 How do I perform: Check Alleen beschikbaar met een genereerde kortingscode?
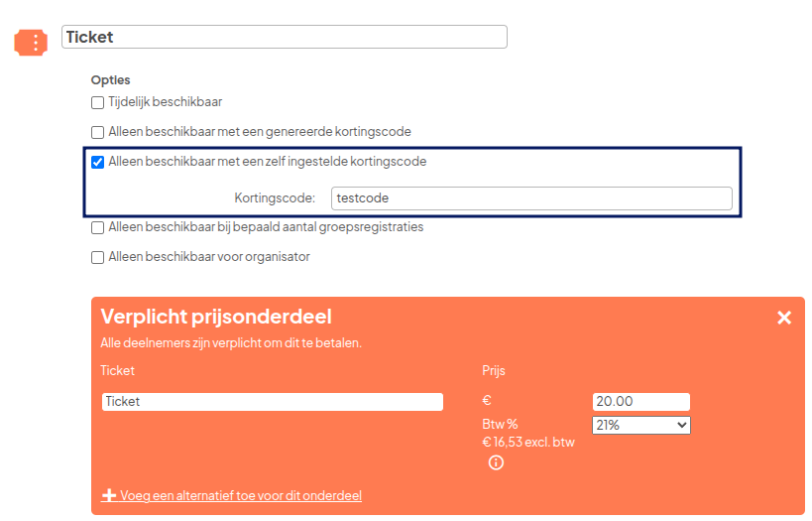(97, 132)
